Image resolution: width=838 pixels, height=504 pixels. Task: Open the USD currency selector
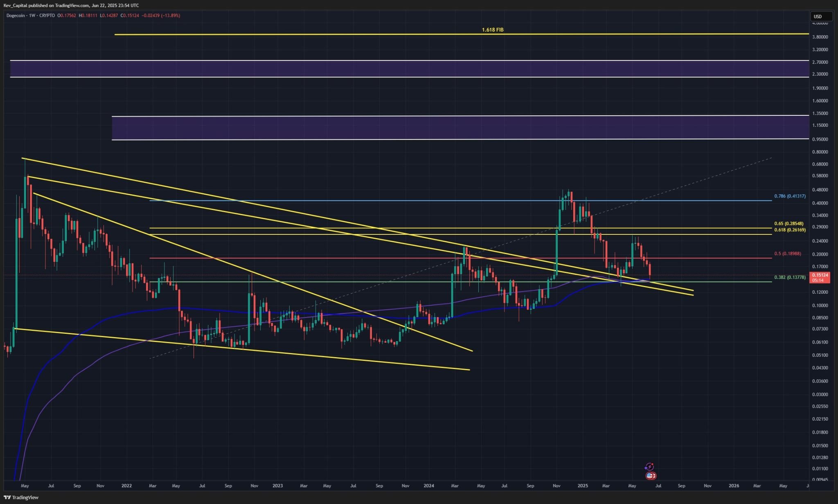pyautogui.click(x=821, y=16)
